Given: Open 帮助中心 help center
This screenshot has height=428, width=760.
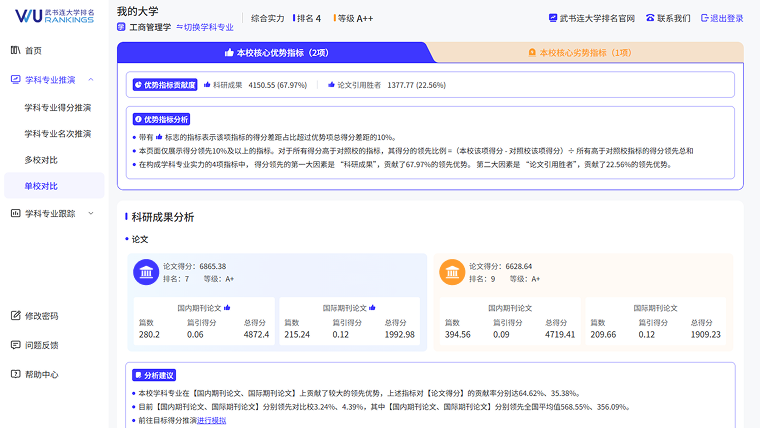Looking at the screenshot, I should 42,374.
